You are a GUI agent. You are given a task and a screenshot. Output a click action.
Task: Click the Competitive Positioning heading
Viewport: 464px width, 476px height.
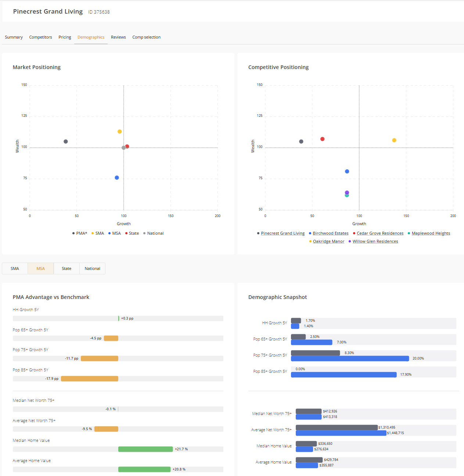[278, 67]
